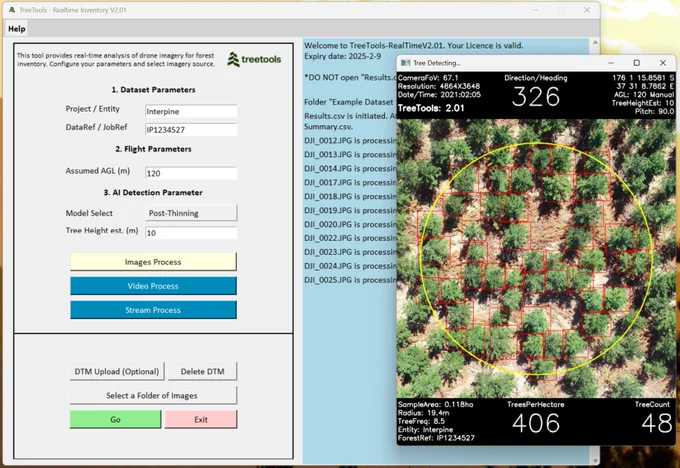Screen dimensions: 680x468
Task: Click the 'CameraFoV: 67.1' text
Action: pos(428,78)
